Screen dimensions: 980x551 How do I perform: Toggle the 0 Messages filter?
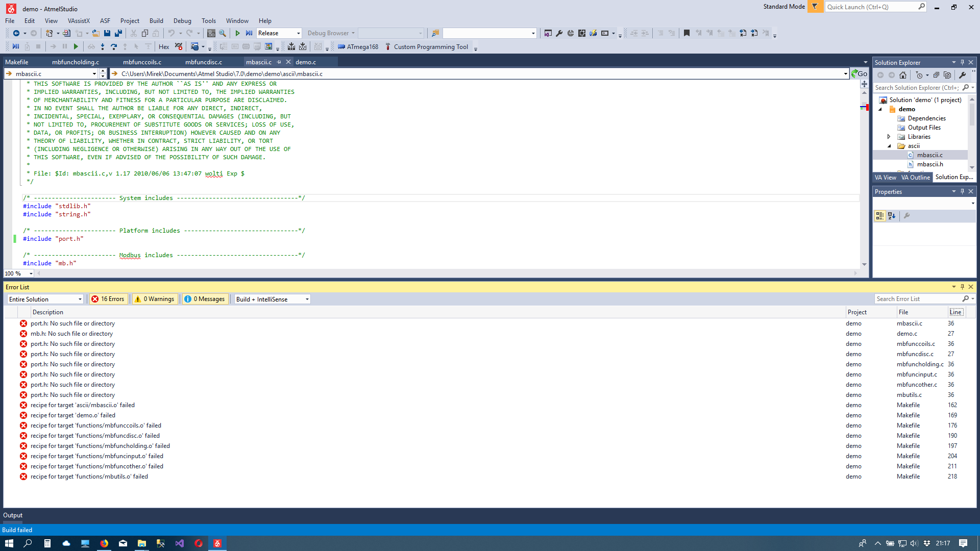(x=205, y=299)
